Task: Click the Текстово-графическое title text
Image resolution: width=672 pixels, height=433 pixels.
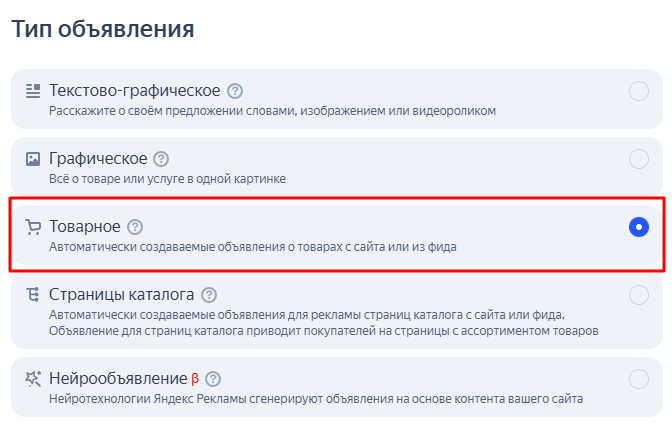Action: click(x=135, y=90)
